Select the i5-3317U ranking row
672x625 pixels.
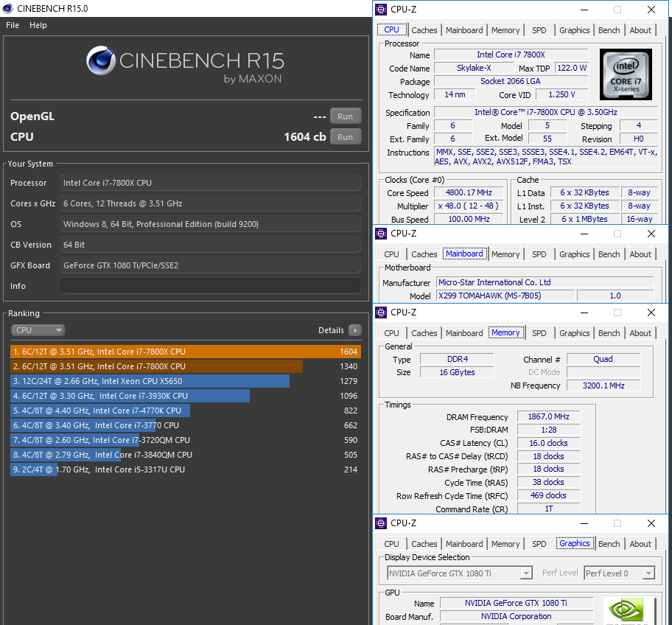coord(186,469)
